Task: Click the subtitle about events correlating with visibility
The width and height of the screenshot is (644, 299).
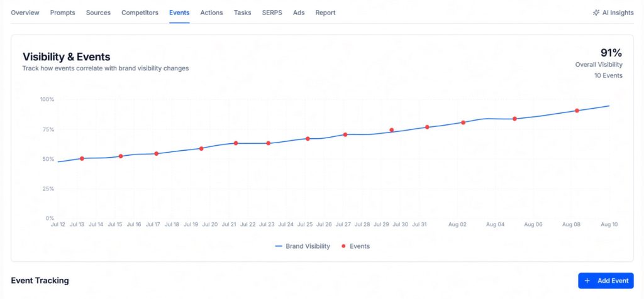Action: coord(106,68)
